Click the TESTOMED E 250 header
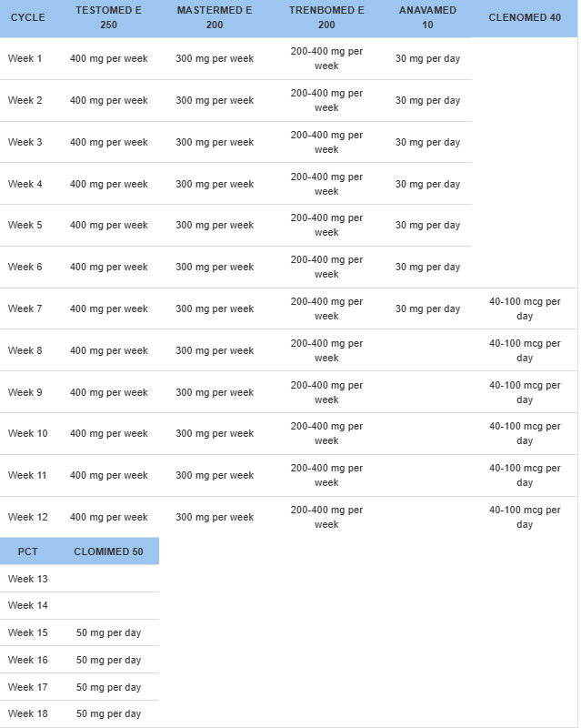581x728 pixels. (x=108, y=17)
